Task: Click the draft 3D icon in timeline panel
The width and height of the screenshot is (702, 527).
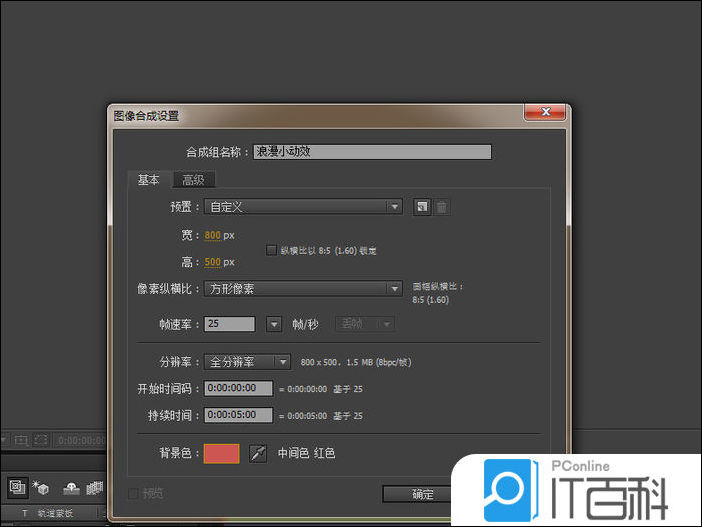Action: coord(41,488)
